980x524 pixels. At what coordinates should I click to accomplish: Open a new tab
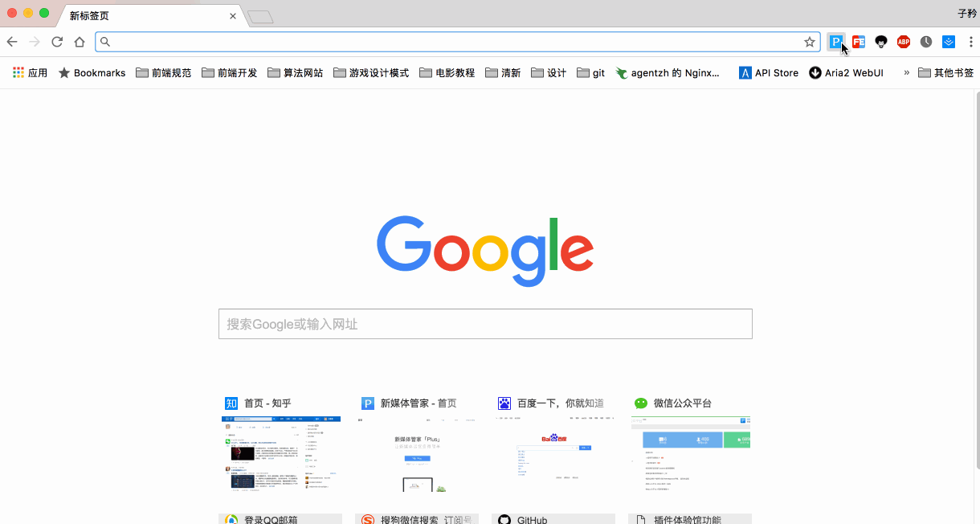click(x=260, y=16)
